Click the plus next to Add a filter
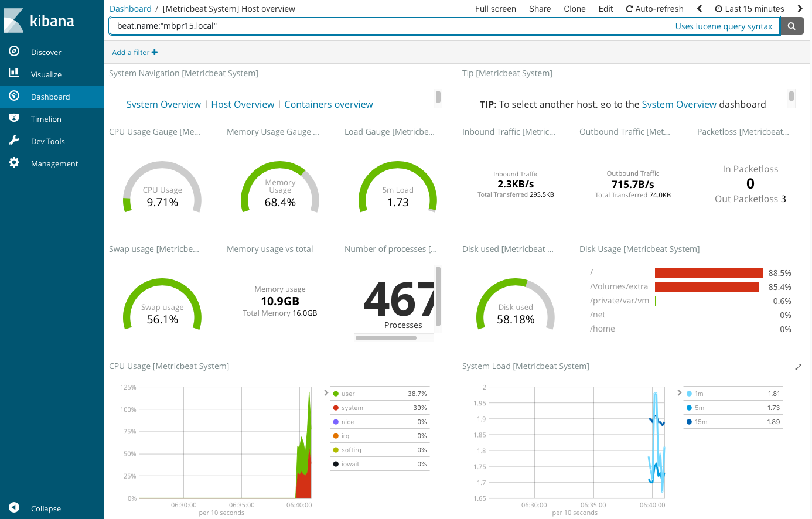The image size is (812, 519). pyautogui.click(x=155, y=52)
